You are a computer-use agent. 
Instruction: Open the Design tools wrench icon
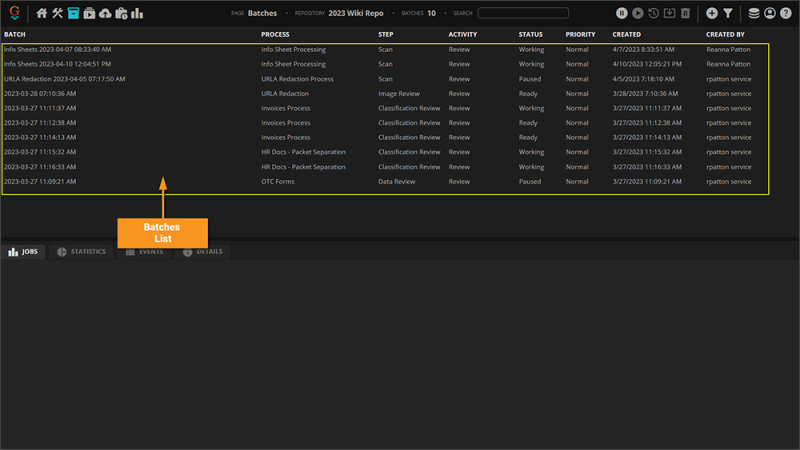point(58,13)
